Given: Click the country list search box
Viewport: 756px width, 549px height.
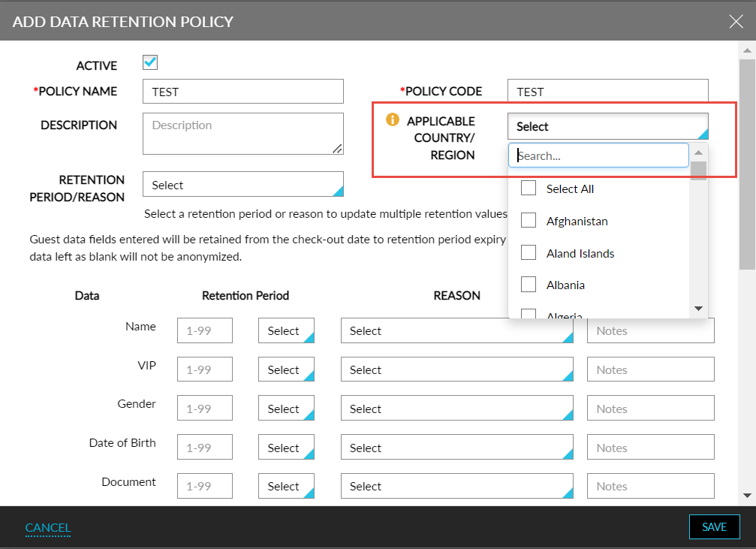Looking at the screenshot, I should point(598,155).
